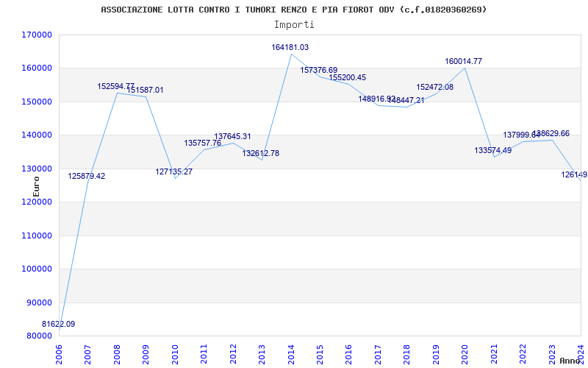Select the 132612.78 value label
Viewport: 588px width, 368px height.
[x=261, y=153]
